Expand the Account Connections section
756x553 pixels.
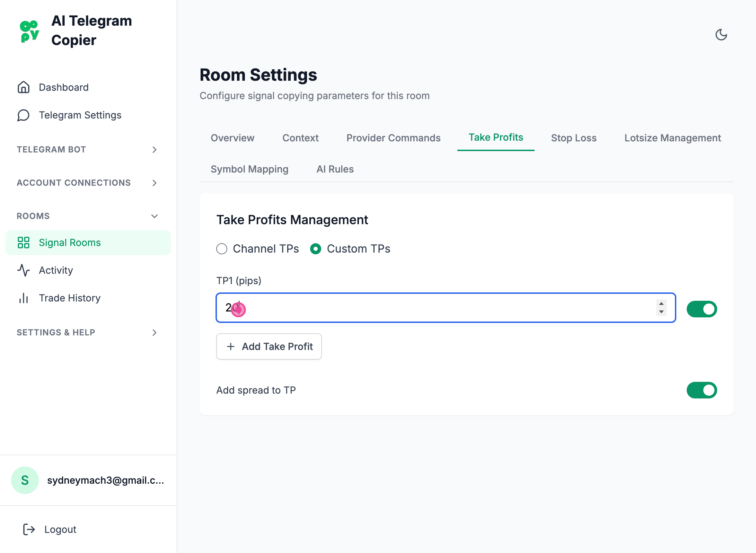155,183
